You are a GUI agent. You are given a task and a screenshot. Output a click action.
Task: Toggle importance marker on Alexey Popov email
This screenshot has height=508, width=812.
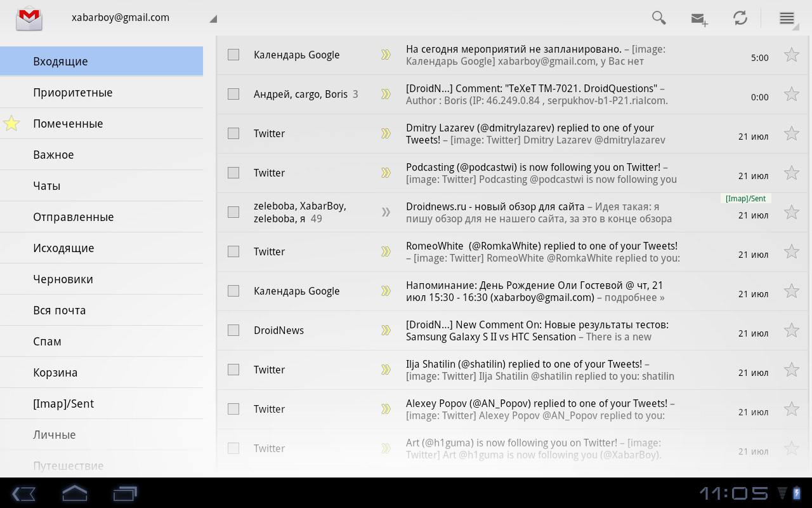pos(386,409)
